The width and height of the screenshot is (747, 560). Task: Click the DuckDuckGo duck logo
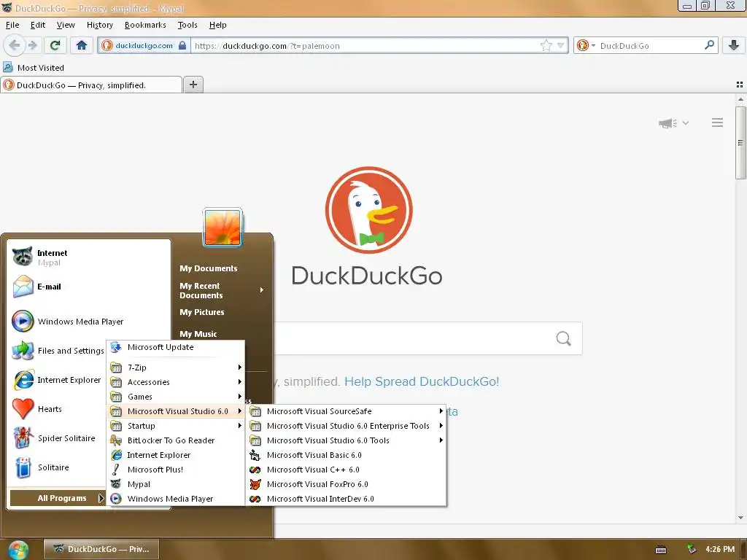(x=368, y=209)
